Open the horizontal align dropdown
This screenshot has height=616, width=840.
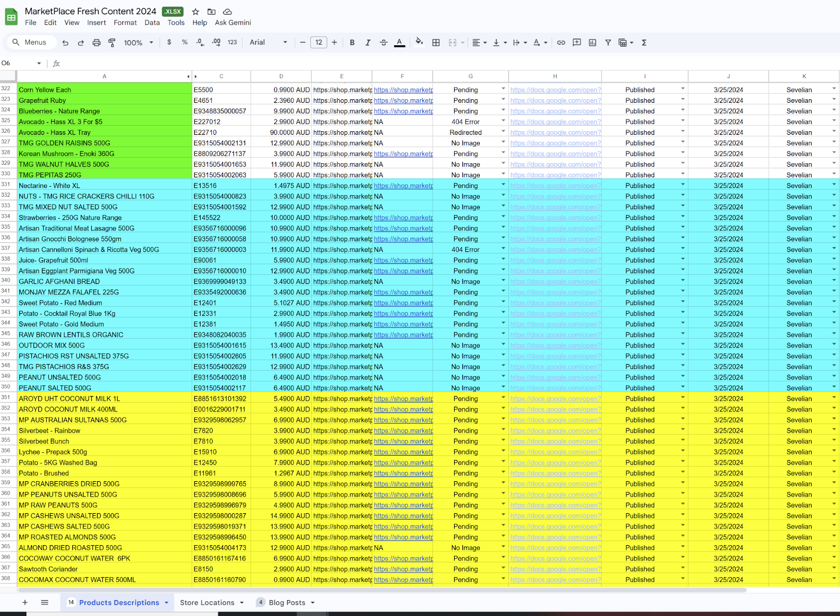tap(479, 43)
